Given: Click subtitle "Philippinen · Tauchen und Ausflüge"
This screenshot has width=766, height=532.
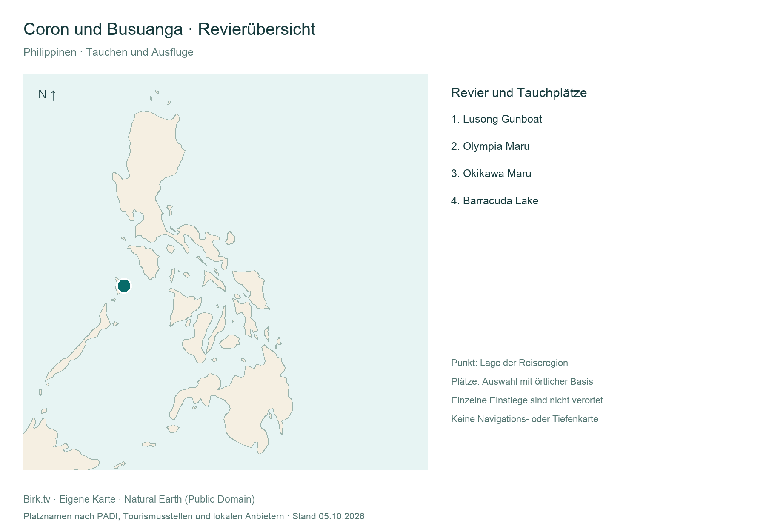Looking at the screenshot, I should click(x=109, y=52).
